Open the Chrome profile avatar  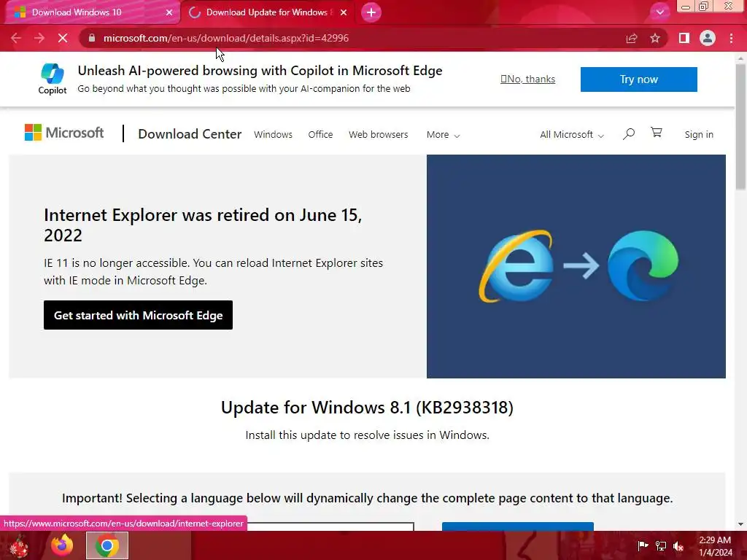click(708, 38)
